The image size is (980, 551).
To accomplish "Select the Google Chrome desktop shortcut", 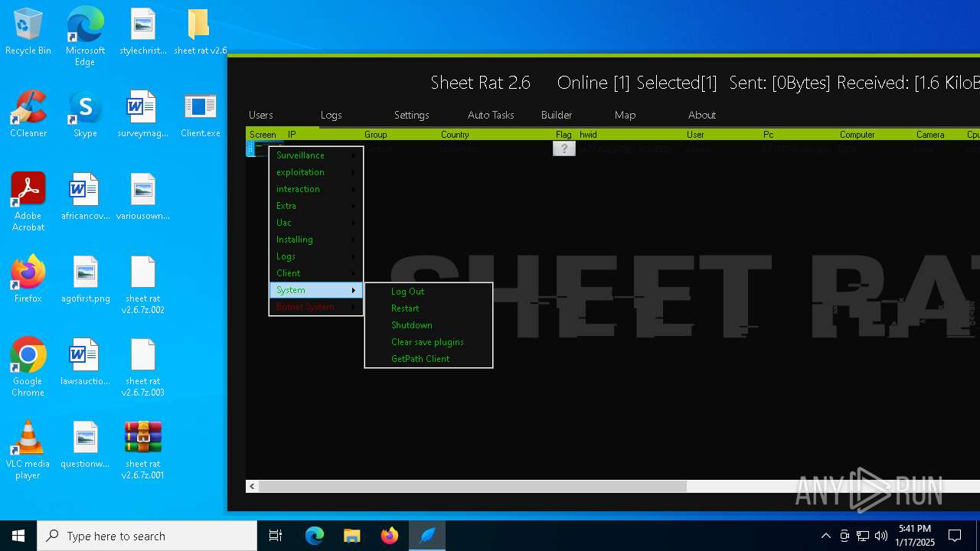I will (28, 367).
